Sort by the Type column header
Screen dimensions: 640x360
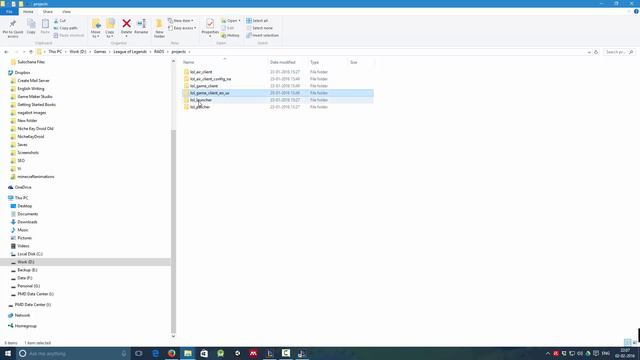coord(314,62)
